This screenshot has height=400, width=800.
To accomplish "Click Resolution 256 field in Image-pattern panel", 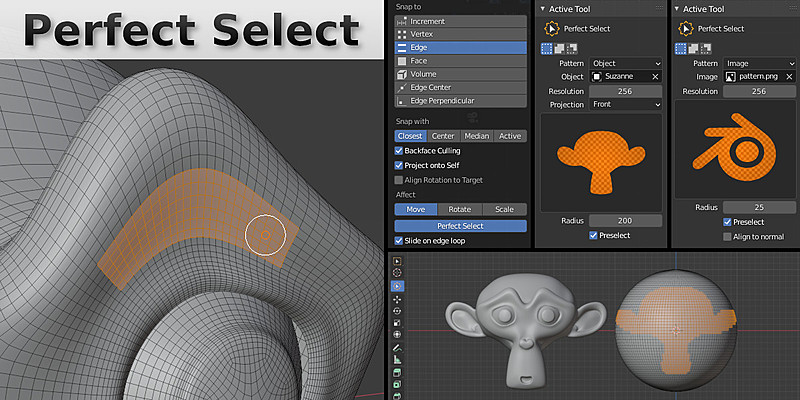I will pyautogui.click(x=760, y=91).
